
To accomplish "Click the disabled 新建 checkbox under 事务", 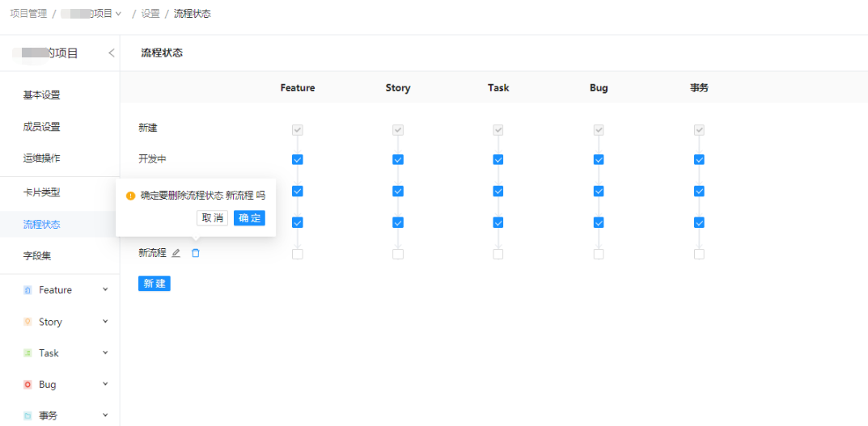I will [x=699, y=130].
